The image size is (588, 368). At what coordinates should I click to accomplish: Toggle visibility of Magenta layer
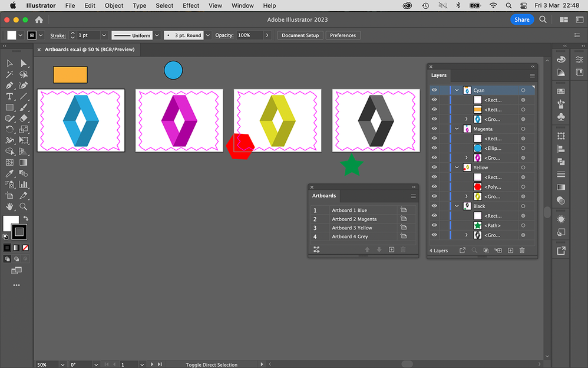(434, 129)
